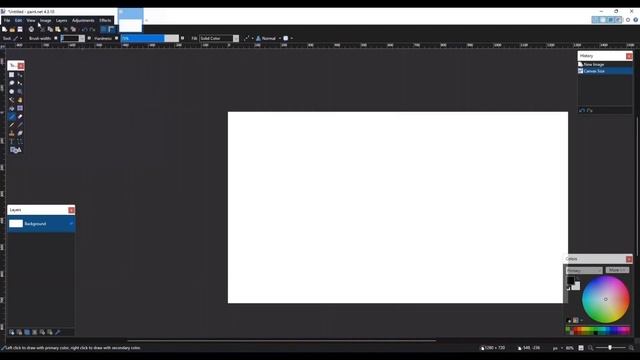Toggle the rulers toolbar button
This screenshot has width=640, height=360.
point(111,29)
